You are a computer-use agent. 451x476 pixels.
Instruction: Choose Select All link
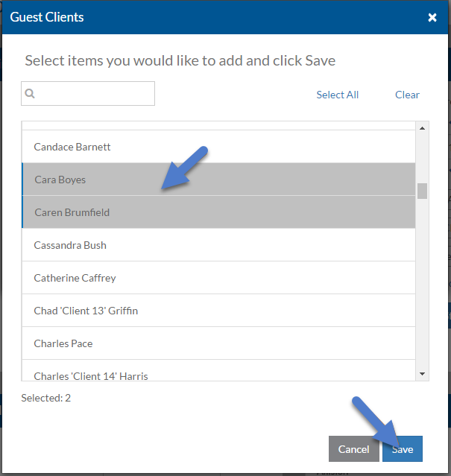click(x=338, y=95)
